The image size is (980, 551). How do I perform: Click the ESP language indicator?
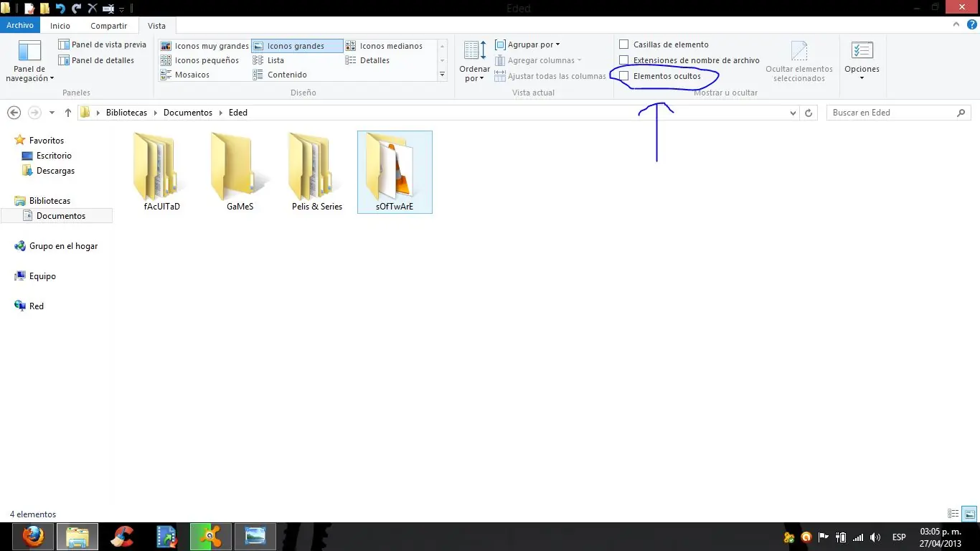coord(899,537)
